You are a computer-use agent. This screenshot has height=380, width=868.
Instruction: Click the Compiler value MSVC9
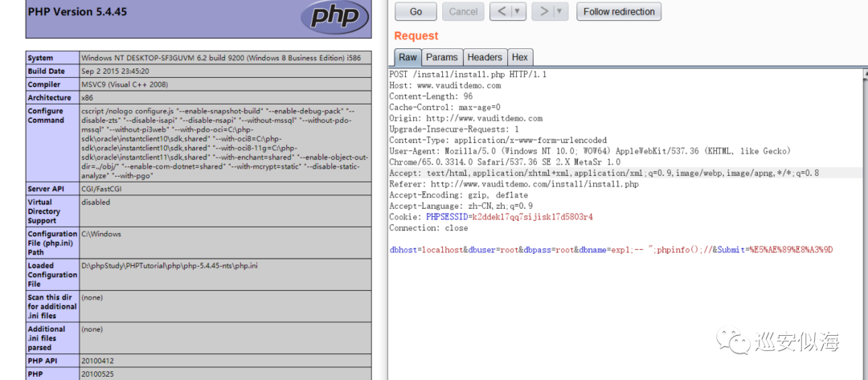pos(124,84)
